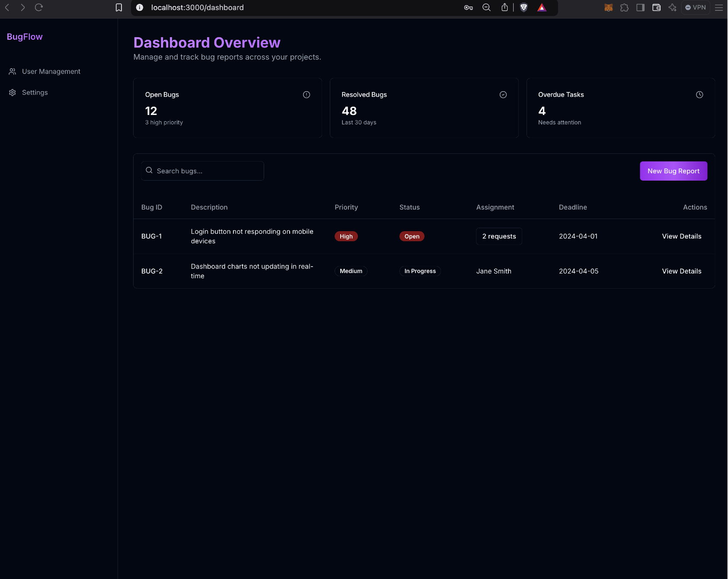Click the checkmark icon on Resolved Bugs card
The image size is (728, 579).
pos(503,95)
